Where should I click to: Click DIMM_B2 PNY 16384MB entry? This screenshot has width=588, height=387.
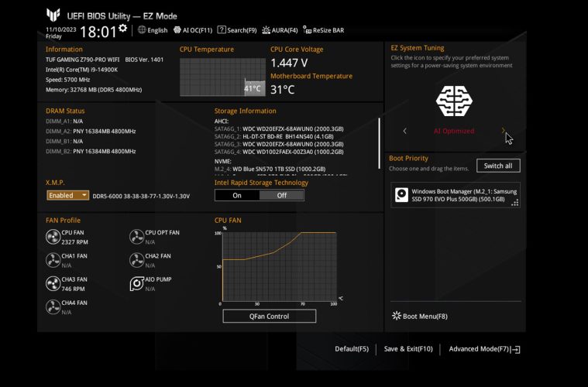pyautogui.click(x=91, y=152)
